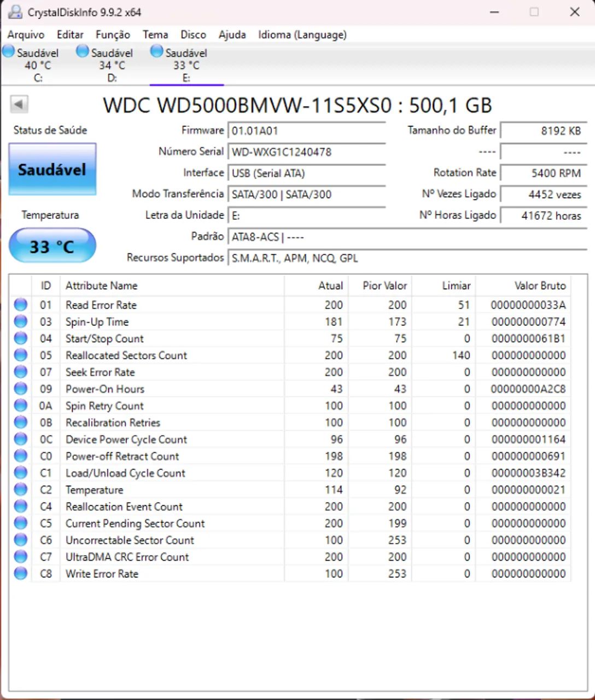595x700 pixels.
Task: Click the status orb of Power-On Hours
Action: (x=21, y=389)
